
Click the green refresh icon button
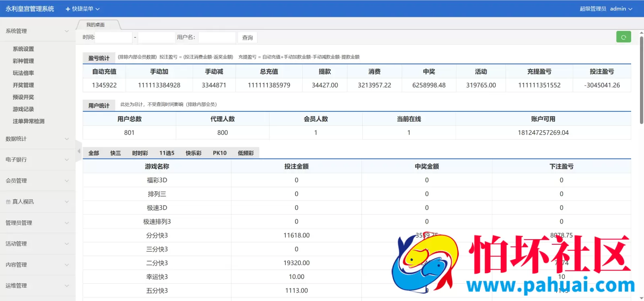[623, 37]
